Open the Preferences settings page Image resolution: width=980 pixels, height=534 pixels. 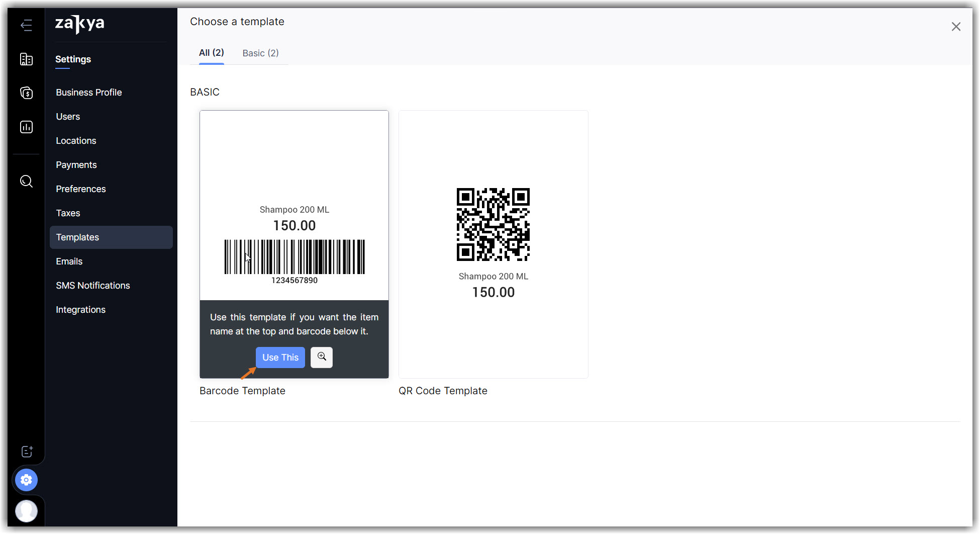point(80,189)
